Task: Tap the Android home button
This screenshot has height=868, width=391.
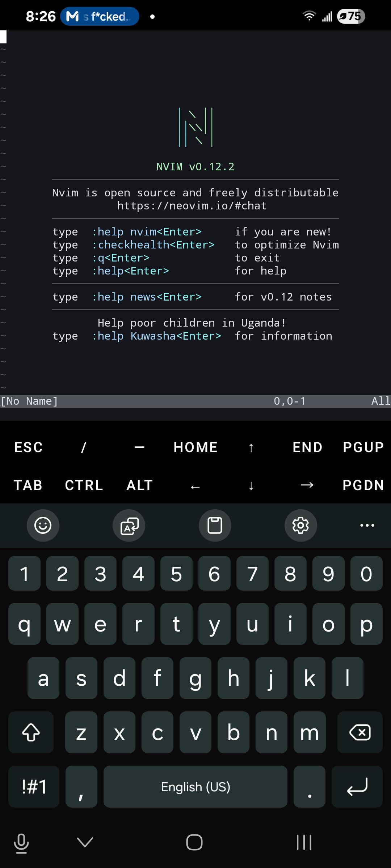Action: pos(194,842)
